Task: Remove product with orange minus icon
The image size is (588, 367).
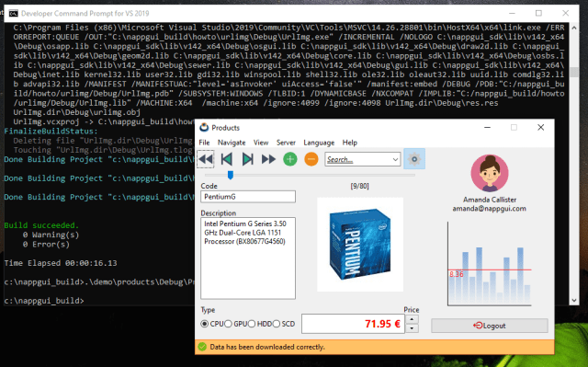Action: 311,159
